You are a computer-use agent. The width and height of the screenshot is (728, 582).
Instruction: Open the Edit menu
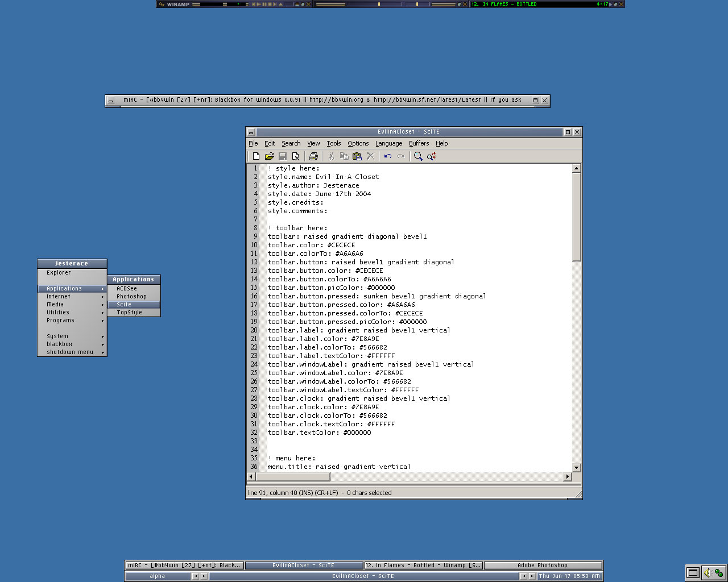pyautogui.click(x=270, y=143)
